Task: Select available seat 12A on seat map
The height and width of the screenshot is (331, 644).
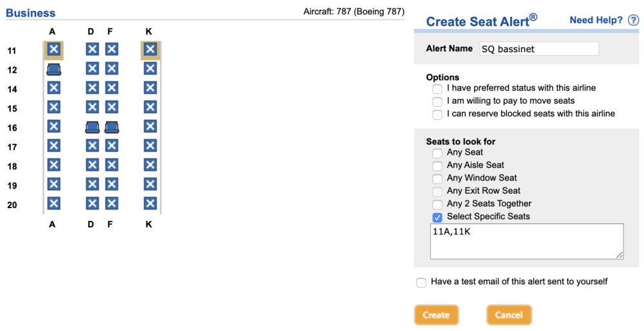Action: pos(53,69)
